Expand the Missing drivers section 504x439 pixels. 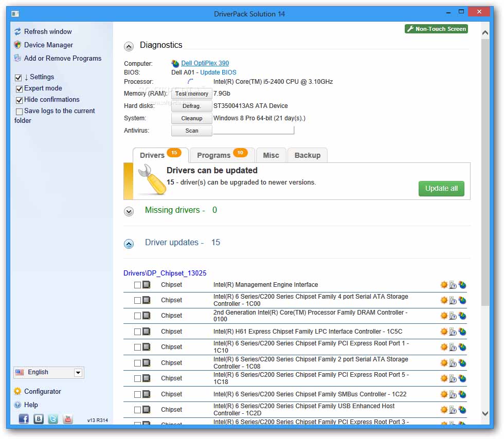(x=129, y=211)
